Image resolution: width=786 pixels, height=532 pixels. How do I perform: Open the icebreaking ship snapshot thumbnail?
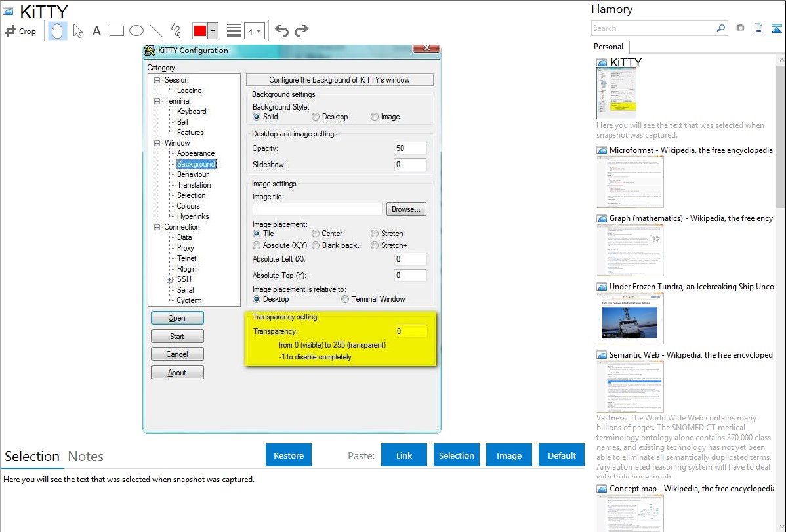pyautogui.click(x=630, y=318)
